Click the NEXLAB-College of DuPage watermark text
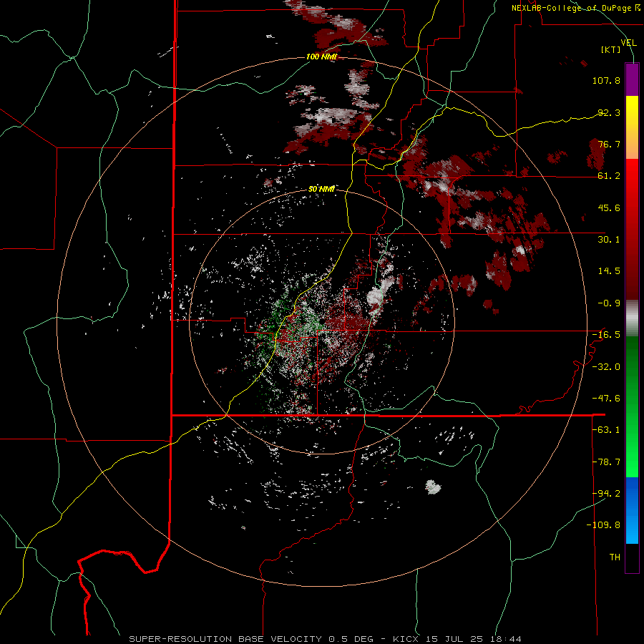The image size is (644, 644). click(576, 8)
